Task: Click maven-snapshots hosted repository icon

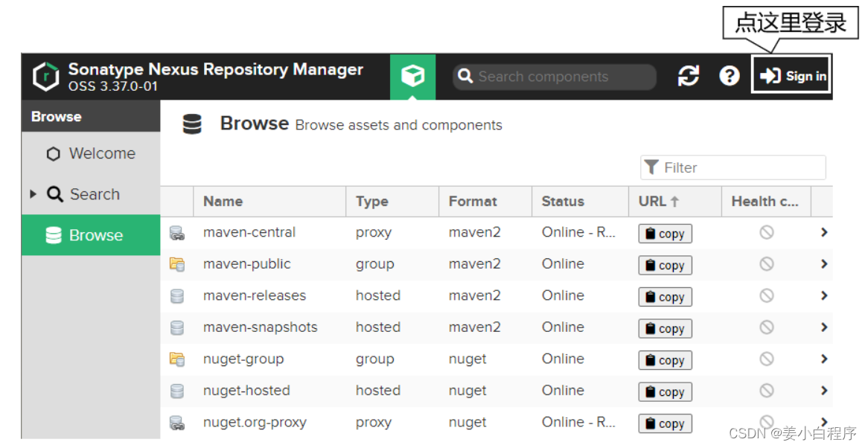Action: pos(177,327)
